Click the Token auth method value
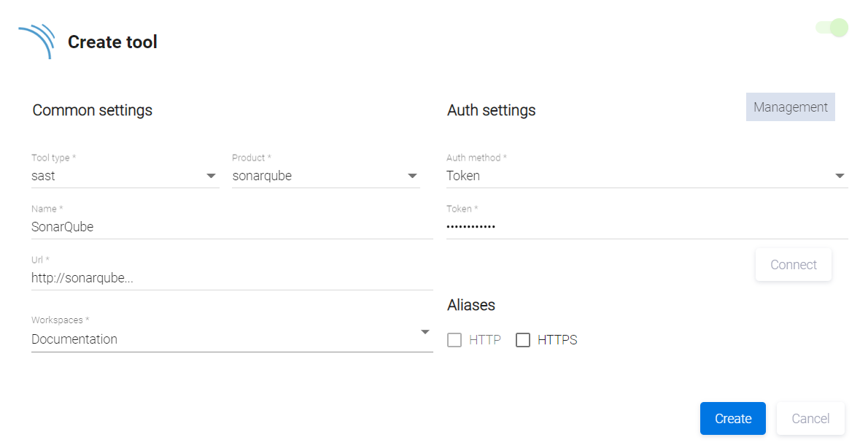Image resolution: width=868 pixels, height=448 pixels. click(463, 176)
